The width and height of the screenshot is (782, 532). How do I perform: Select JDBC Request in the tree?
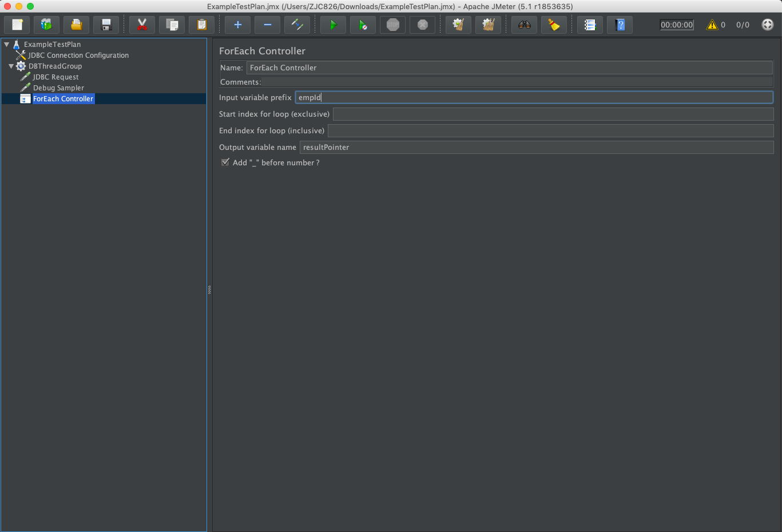coord(56,77)
